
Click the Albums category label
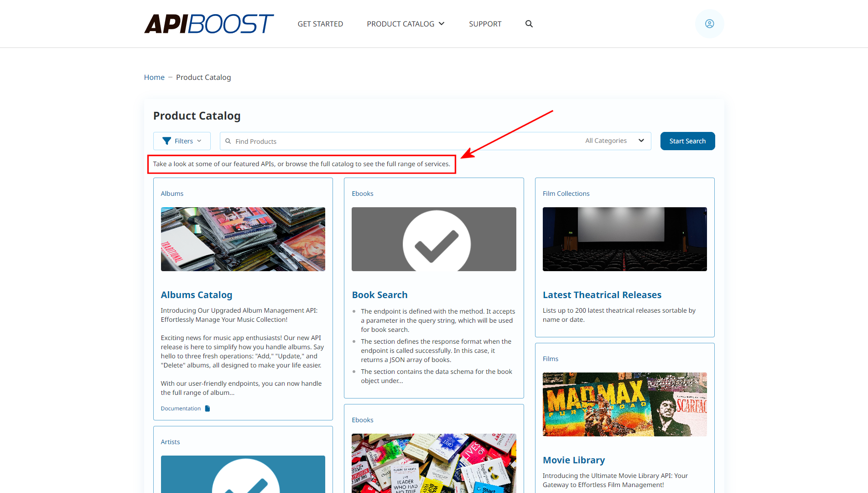coord(172,194)
